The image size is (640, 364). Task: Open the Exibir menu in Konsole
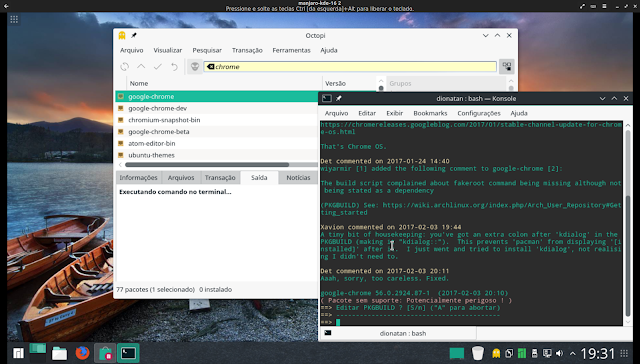coord(394,113)
